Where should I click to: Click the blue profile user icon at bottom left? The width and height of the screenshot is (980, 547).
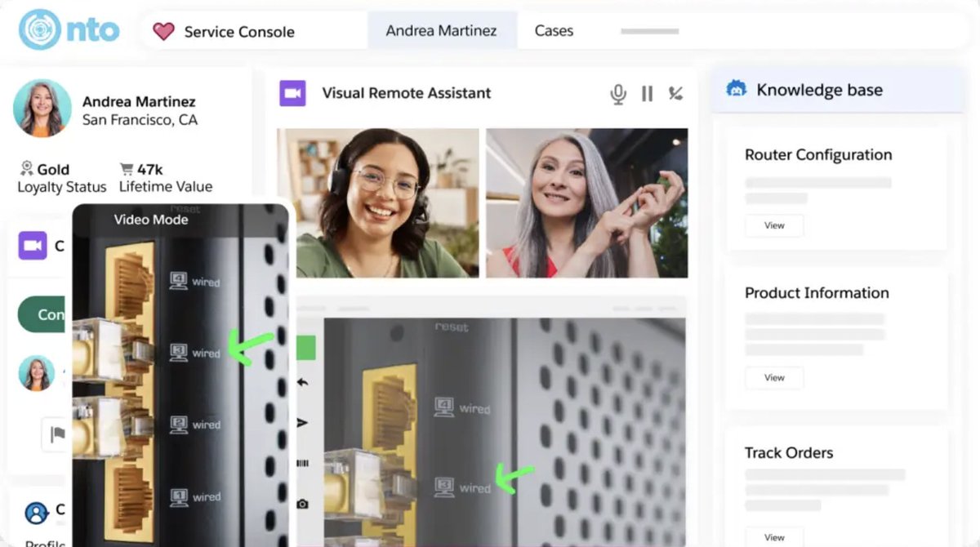37,513
